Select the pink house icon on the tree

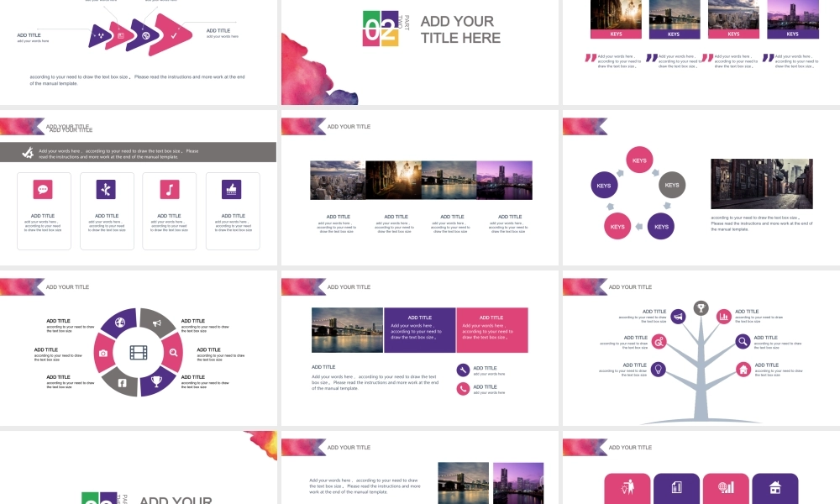743,369
